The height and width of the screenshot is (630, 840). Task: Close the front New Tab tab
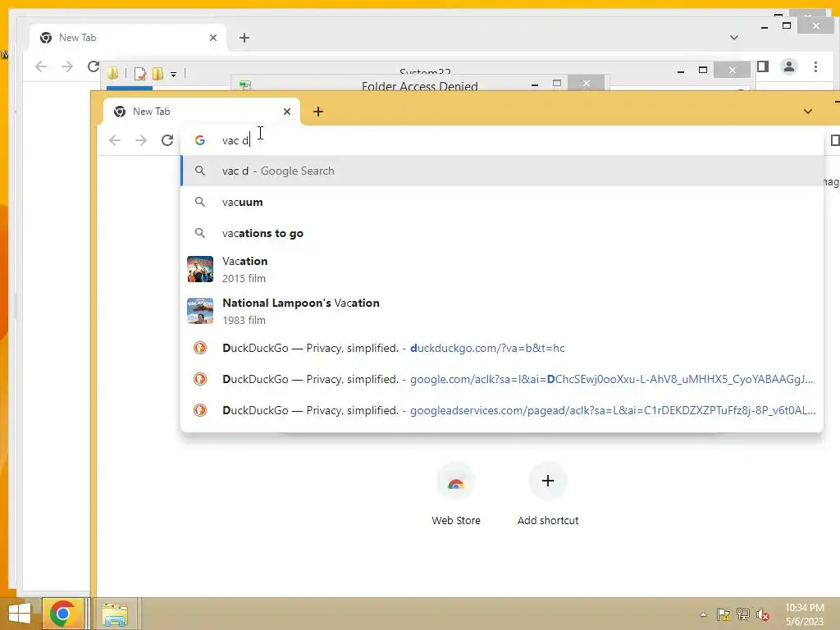click(x=287, y=112)
